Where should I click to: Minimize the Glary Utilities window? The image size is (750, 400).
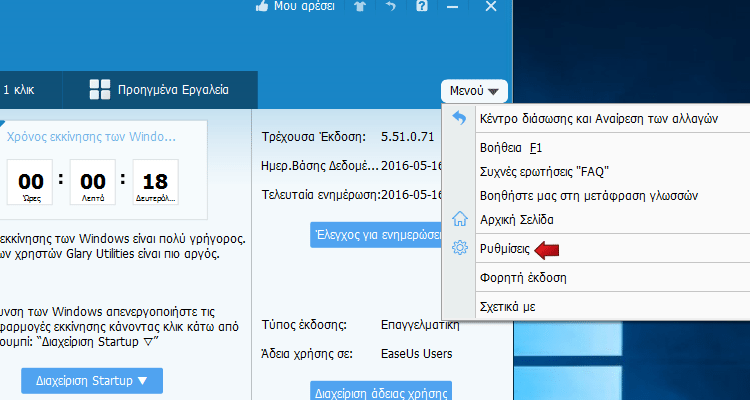[x=452, y=7]
